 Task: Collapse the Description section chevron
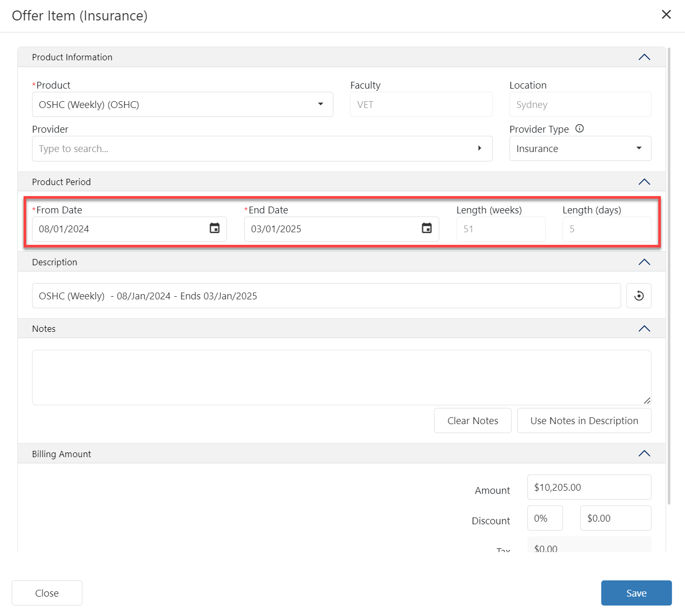pos(644,262)
